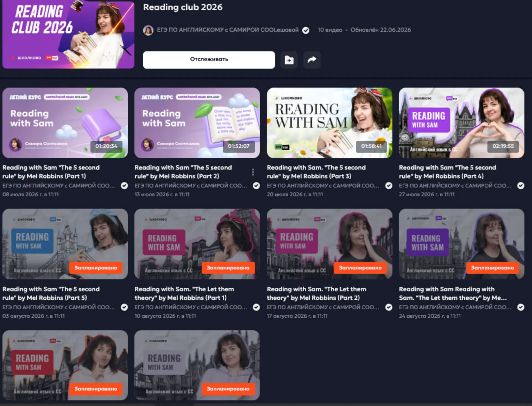532x406 pixels.
Task: Click verified checkmark under 5 second rule Part 4
Action: (521, 185)
